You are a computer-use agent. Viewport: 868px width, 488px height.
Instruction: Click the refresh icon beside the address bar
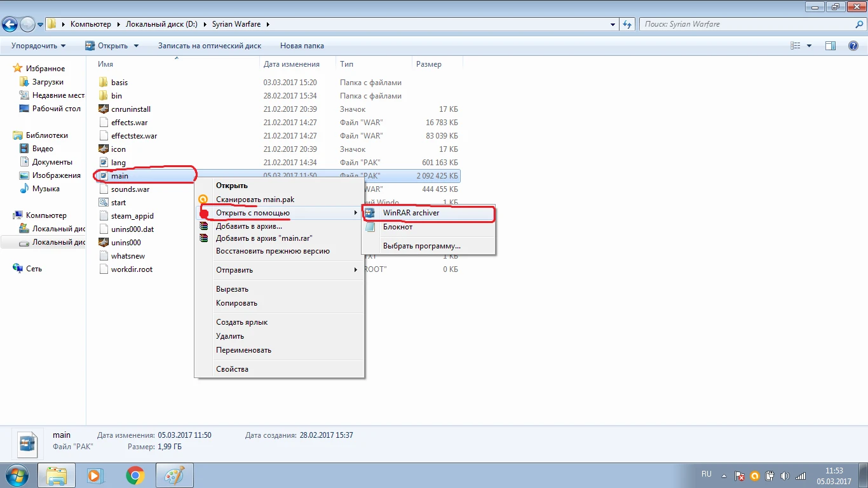tap(627, 24)
